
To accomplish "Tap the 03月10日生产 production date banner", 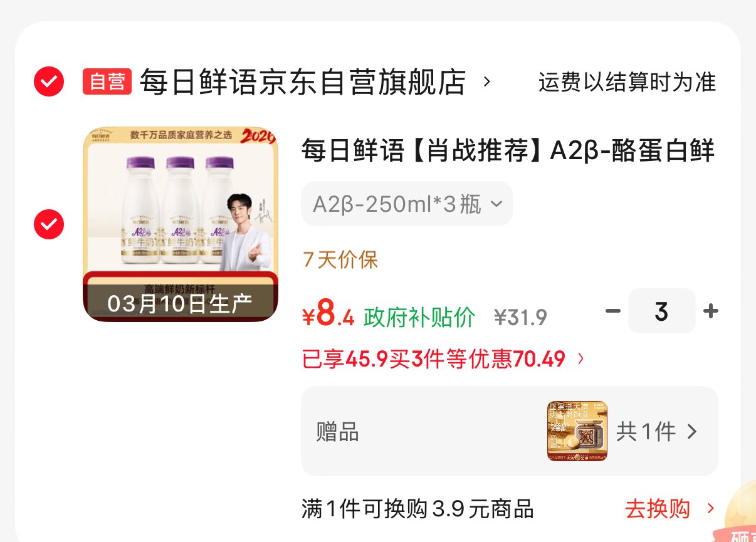I will point(181,303).
